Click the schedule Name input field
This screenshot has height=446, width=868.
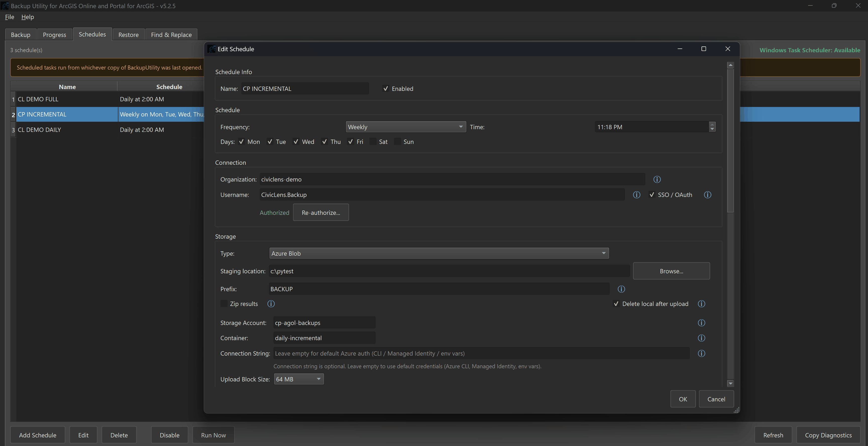click(305, 89)
